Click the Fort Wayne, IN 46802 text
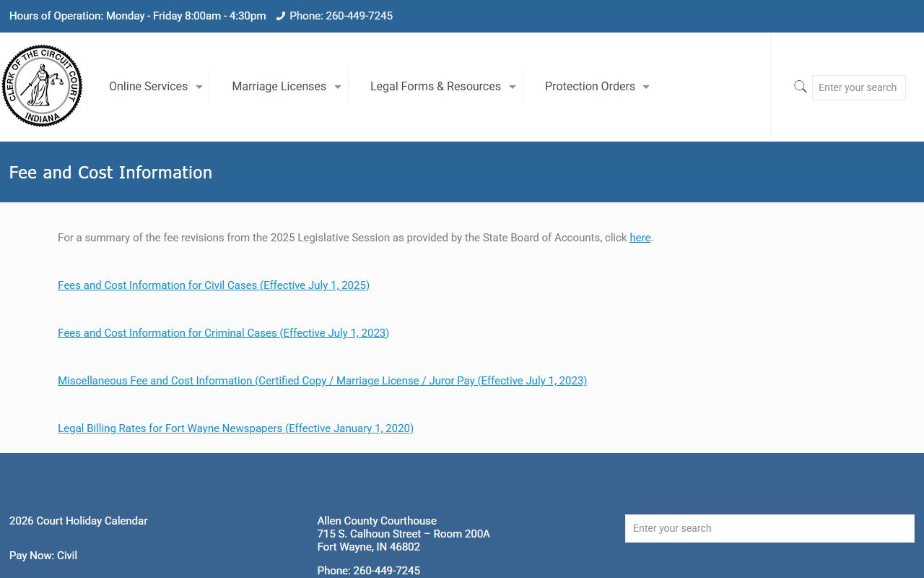The width and height of the screenshot is (924, 578). click(x=369, y=547)
